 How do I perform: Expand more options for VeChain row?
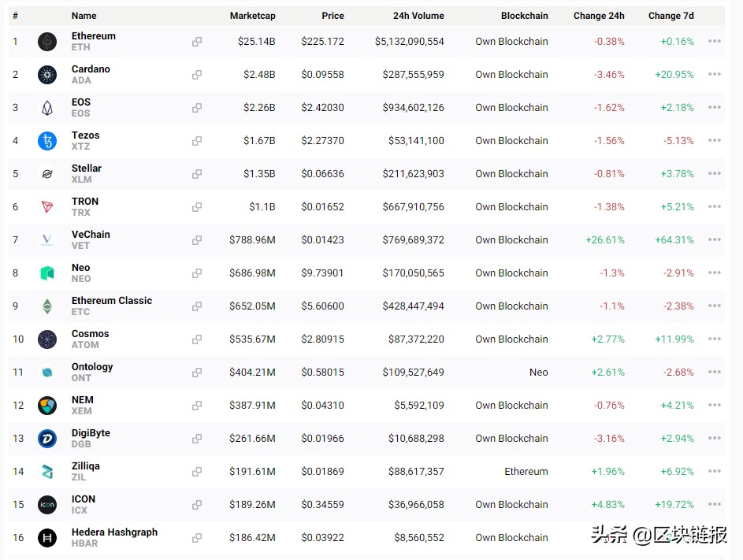tap(715, 239)
